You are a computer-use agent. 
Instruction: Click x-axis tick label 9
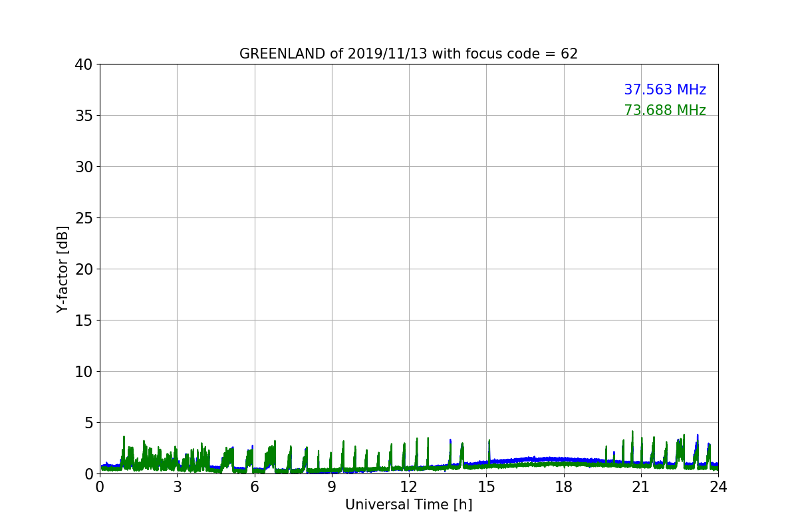coord(332,487)
